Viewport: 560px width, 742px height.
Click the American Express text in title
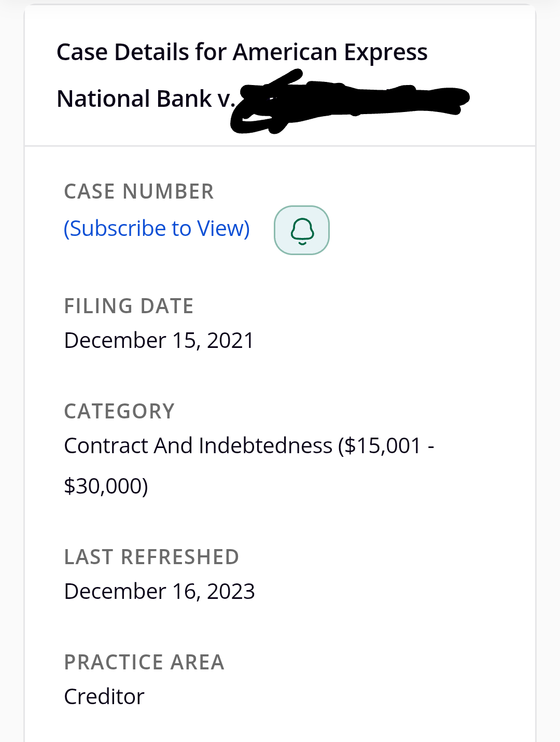330,52
